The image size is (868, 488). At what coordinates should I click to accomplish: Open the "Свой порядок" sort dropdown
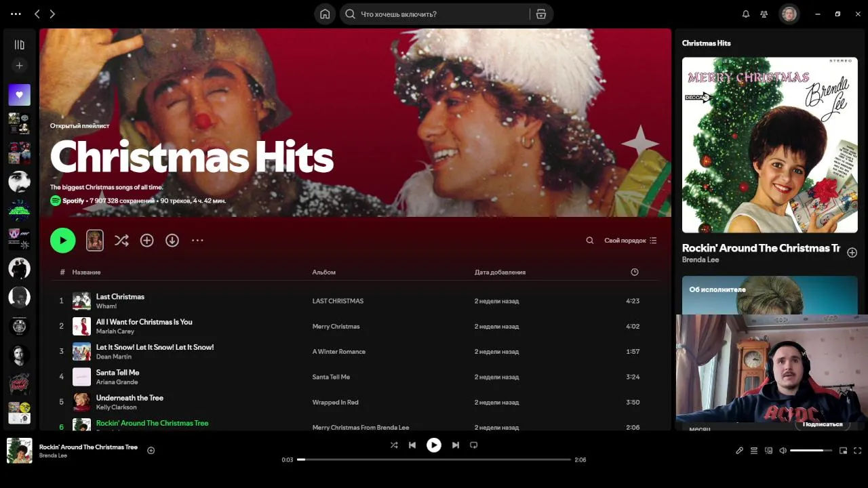coord(631,241)
